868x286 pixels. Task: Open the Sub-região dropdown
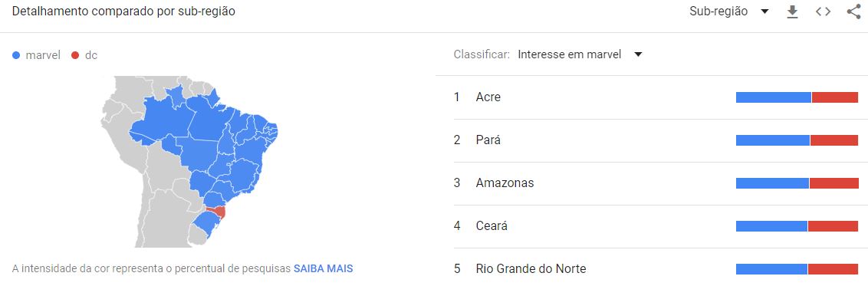coord(729,12)
